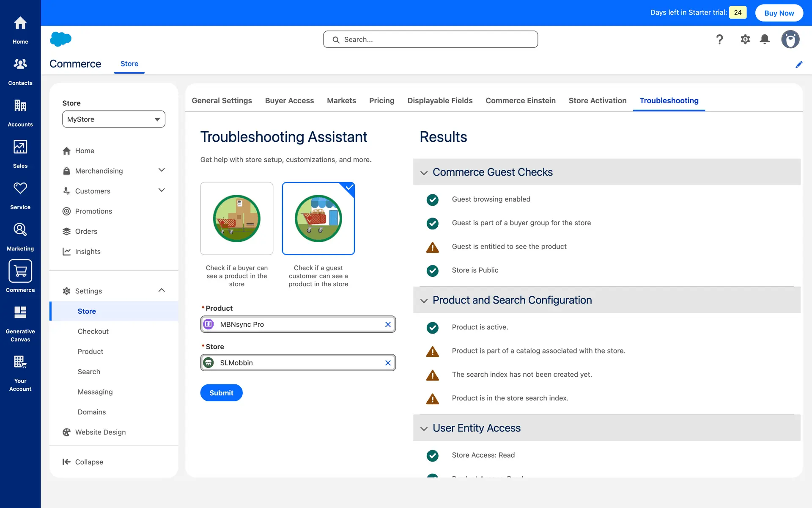Open the user avatar profile menu

point(790,39)
